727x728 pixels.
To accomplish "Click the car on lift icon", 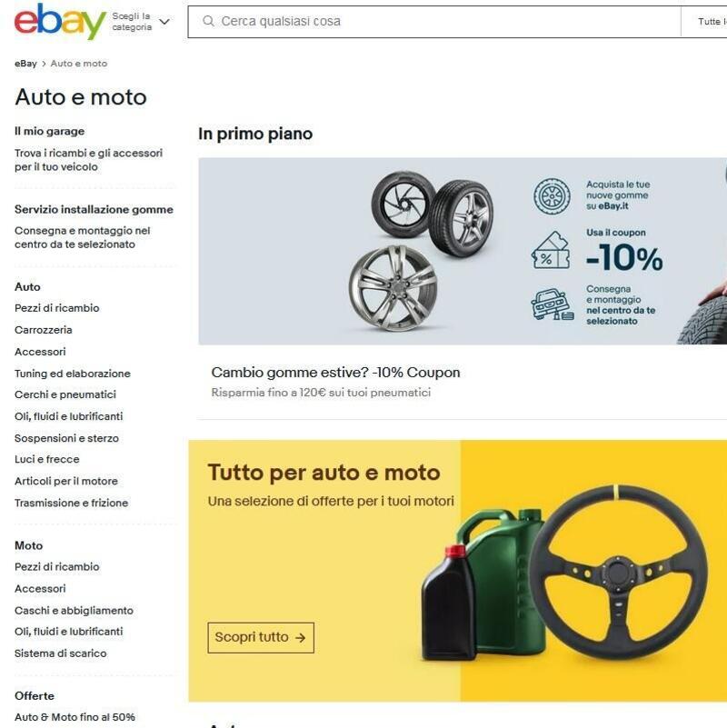I will [552, 304].
